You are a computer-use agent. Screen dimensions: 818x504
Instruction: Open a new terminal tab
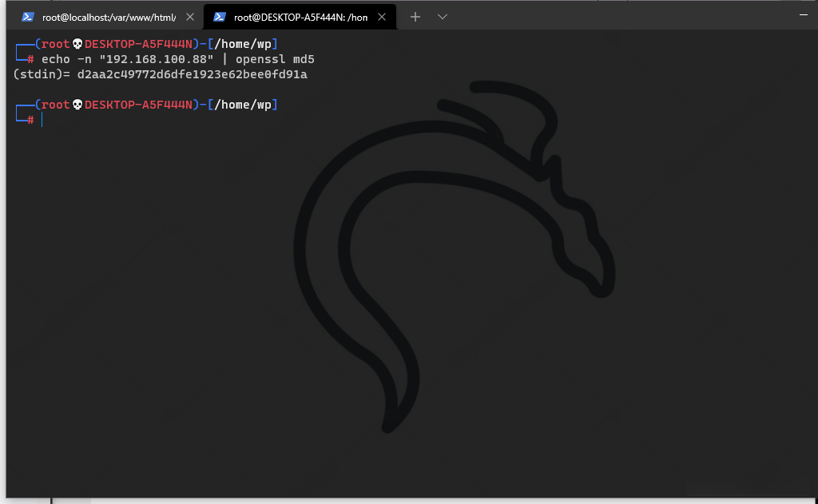click(415, 18)
